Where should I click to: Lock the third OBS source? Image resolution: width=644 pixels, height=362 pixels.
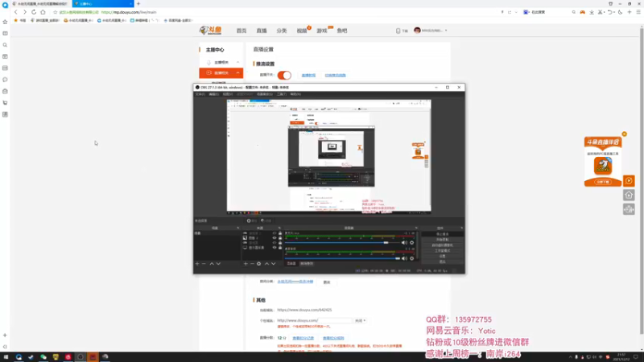[x=280, y=243]
